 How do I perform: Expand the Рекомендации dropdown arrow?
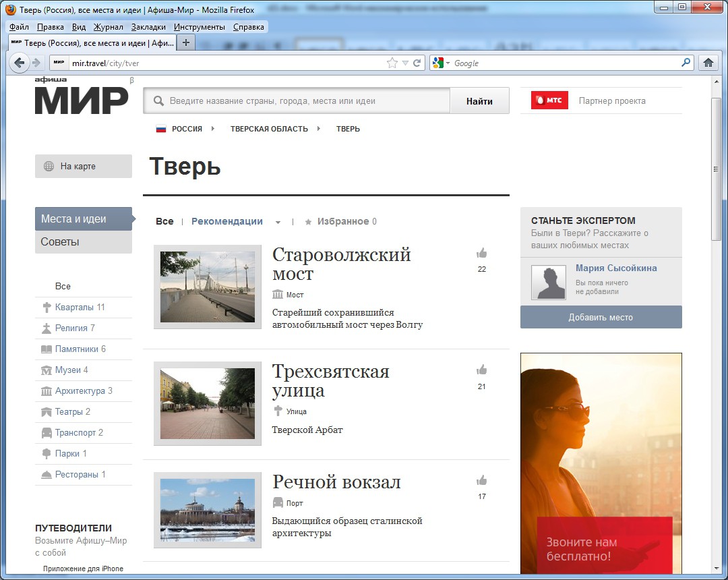(278, 222)
